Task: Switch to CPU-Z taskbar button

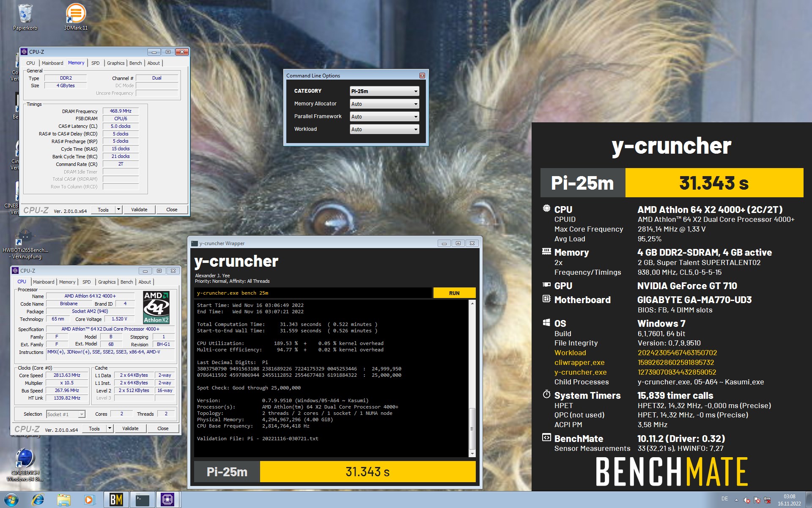Action: [x=167, y=500]
